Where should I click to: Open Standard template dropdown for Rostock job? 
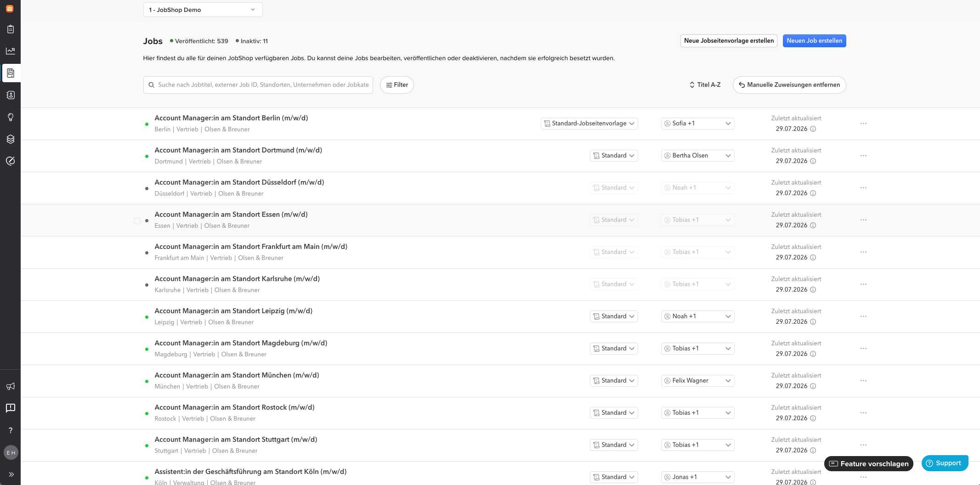point(614,413)
